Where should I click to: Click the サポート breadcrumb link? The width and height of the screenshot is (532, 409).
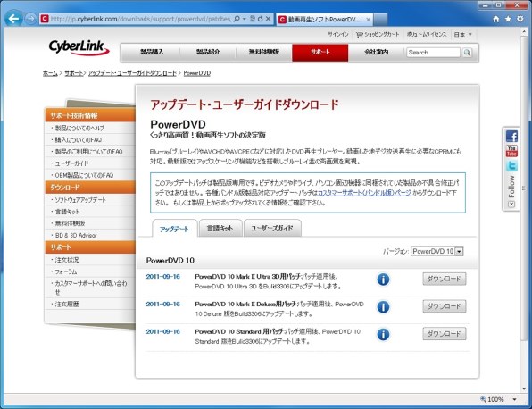[73, 73]
